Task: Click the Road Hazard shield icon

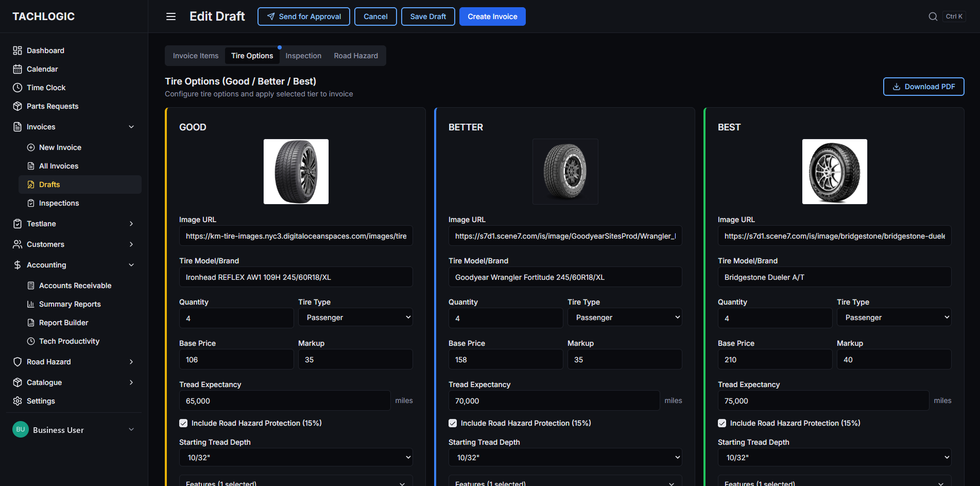Action: (x=18, y=362)
